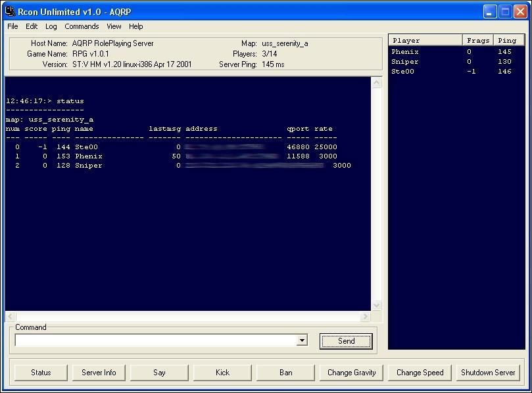Click into the Command text field
Screen dimensions: 532x393
pyautogui.click(x=155, y=340)
